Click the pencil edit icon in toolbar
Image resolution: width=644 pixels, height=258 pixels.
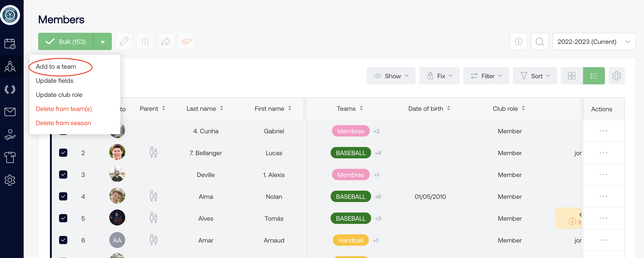124,42
